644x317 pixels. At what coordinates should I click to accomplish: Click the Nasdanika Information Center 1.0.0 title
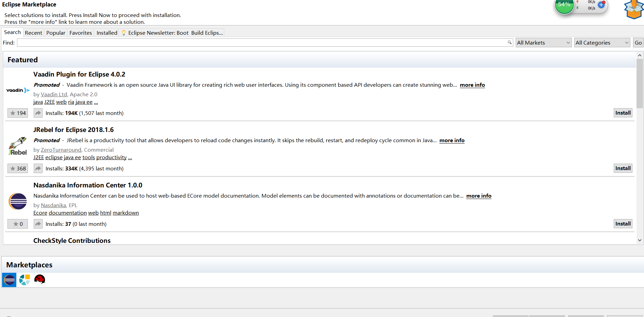coord(88,185)
